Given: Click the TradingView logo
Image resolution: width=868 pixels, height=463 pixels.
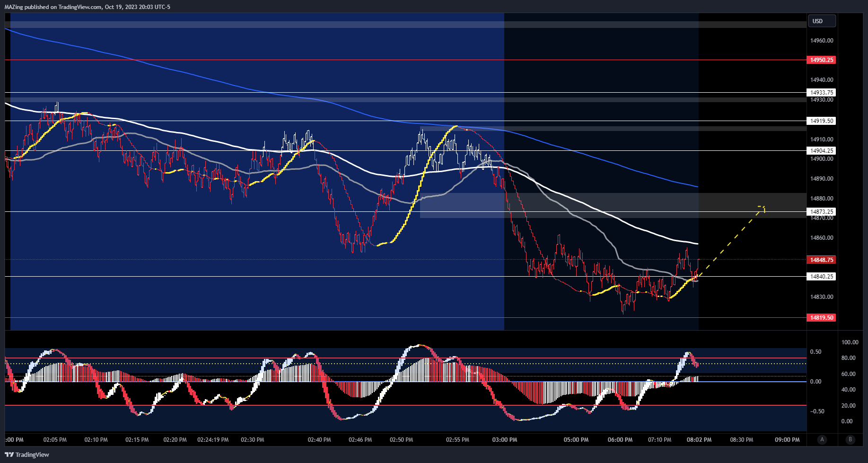Looking at the screenshot, I should point(27,454).
